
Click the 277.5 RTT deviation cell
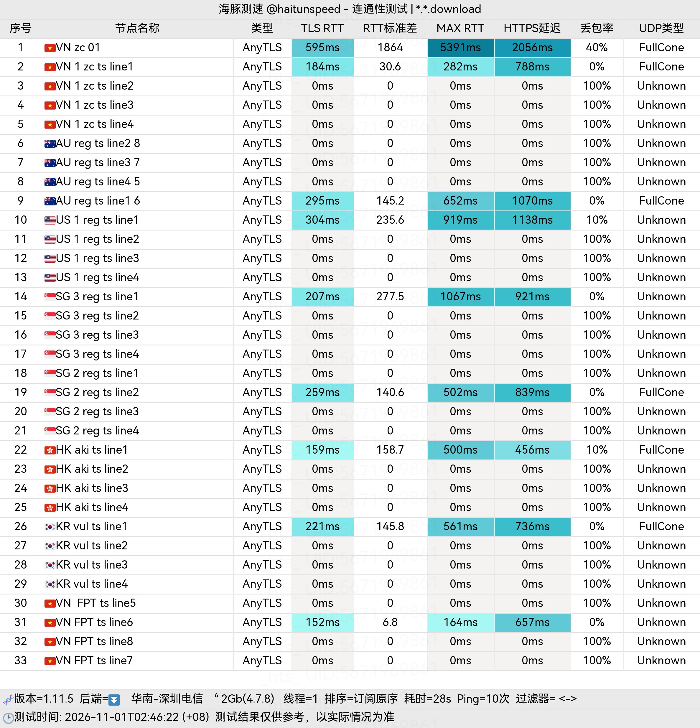[390, 297]
